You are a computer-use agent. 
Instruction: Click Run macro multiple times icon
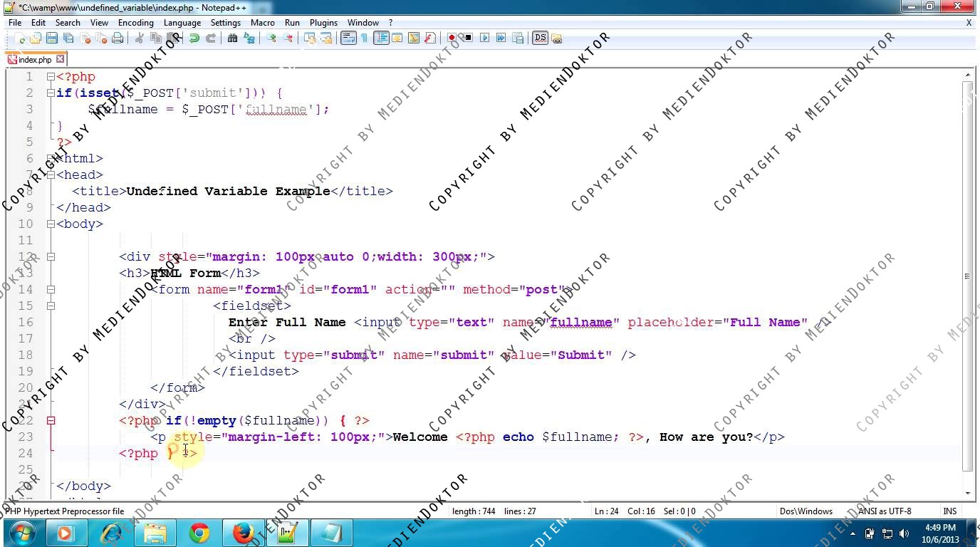pos(501,38)
